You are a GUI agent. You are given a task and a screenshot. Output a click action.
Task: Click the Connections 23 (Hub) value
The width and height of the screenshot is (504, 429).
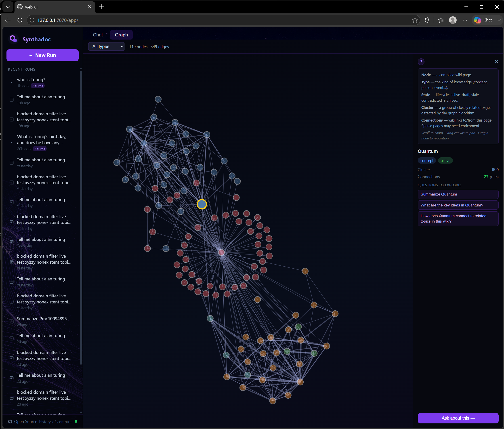[491, 177]
